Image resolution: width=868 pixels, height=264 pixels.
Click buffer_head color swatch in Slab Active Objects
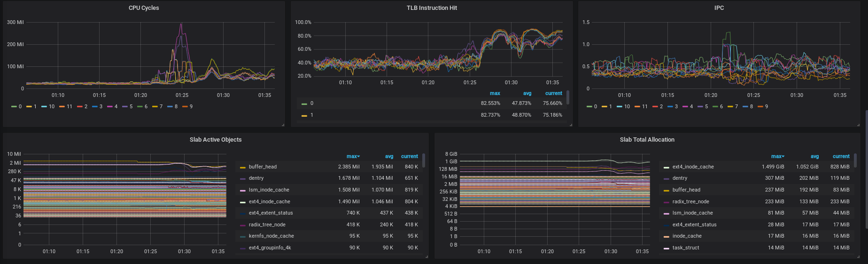click(243, 167)
